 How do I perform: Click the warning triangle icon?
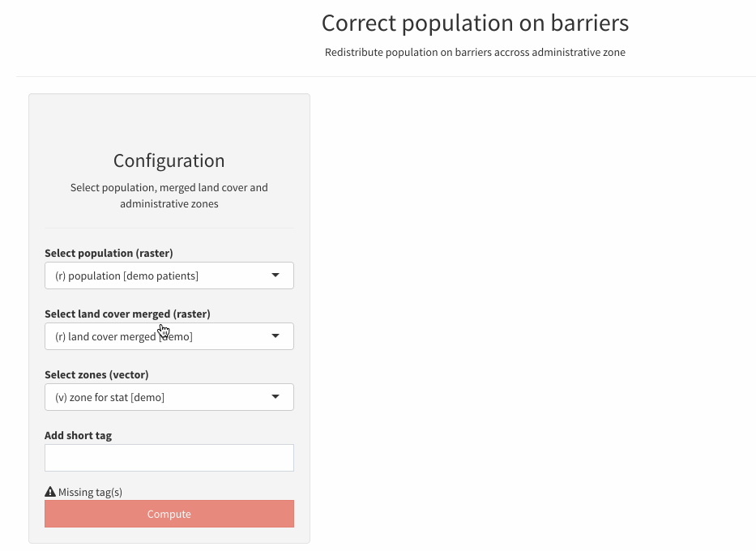pos(49,491)
